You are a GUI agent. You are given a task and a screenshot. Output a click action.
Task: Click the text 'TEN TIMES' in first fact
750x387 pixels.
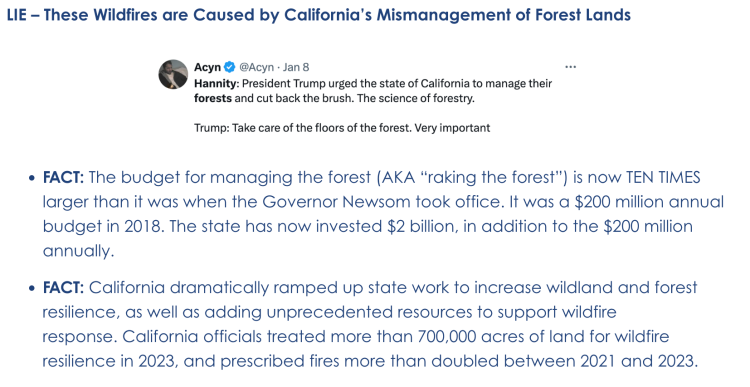(663, 177)
